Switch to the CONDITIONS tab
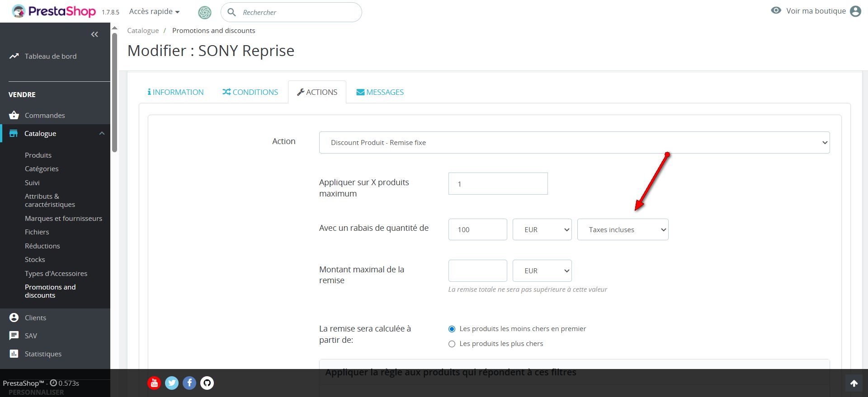This screenshot has height=397, width=868. click(250, 92)
